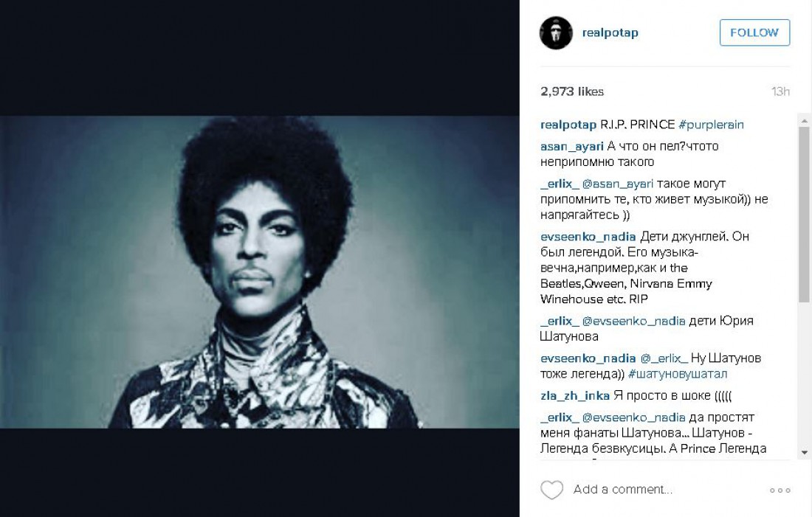Open the three-dots more options menu

click(780, 490)
